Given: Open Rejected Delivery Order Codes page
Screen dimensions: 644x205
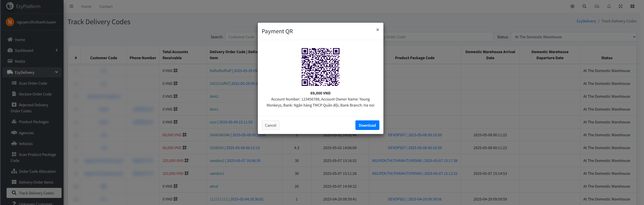Looking at the screenshot, I should click(x=34, y=108).
